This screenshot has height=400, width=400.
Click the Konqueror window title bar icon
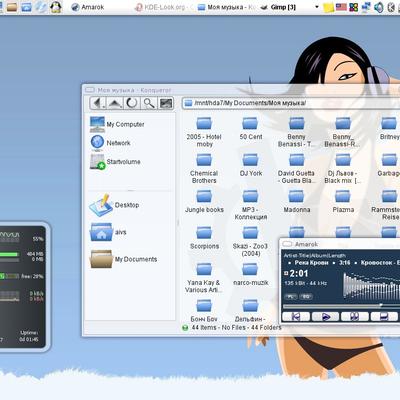pos(90,90)
